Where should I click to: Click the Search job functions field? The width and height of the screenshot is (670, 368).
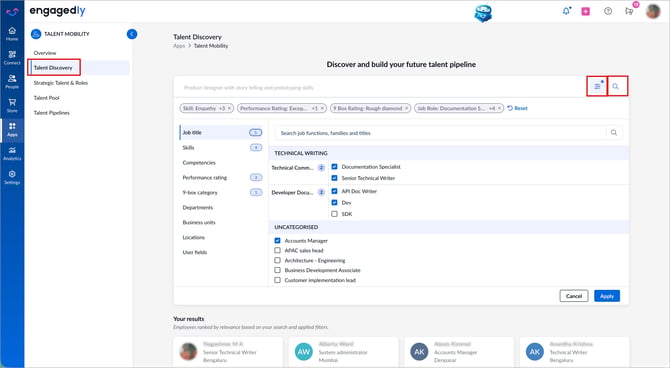coord(440,133)
